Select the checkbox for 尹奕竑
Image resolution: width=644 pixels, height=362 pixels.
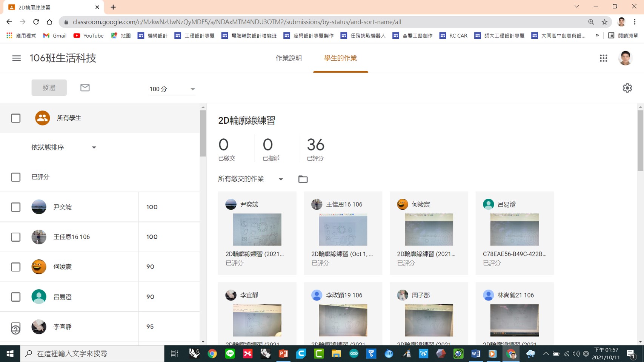click(x=16, y=207)
